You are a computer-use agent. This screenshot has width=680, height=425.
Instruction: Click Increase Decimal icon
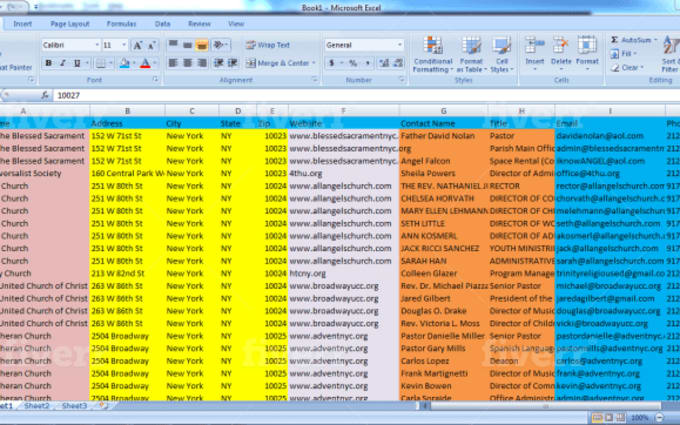384,63
